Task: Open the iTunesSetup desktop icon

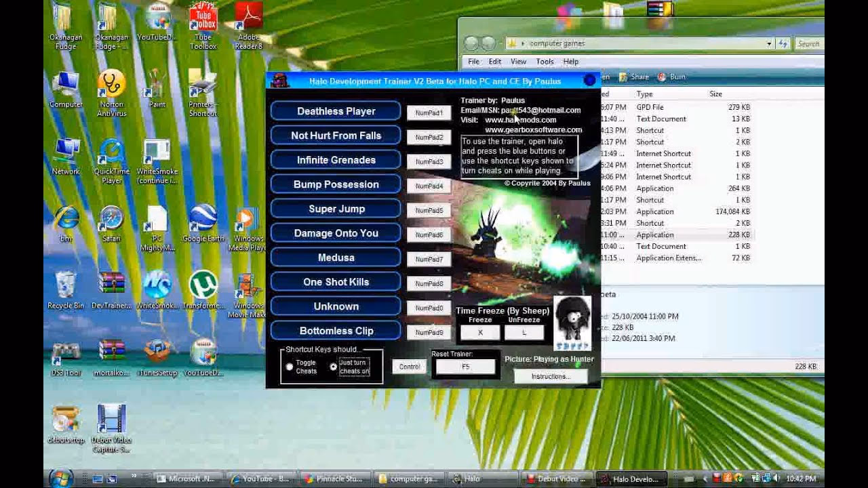Action: coord(157,357)
